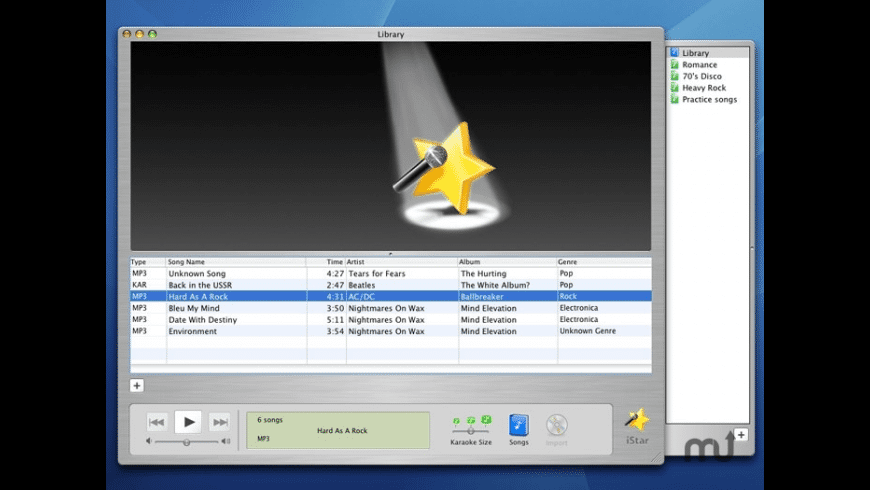
Task: Click the loud volume speaker icon
Action: pos(225,441)
